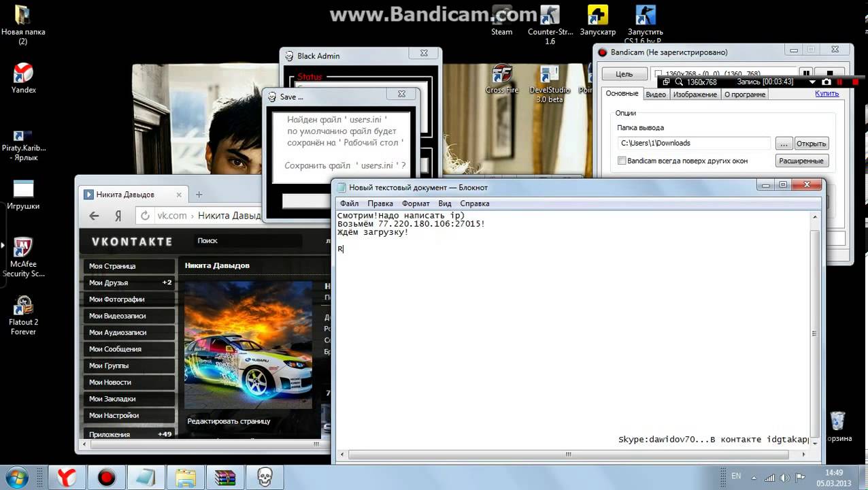
Task: Pause recording in Bandicam window
Action: point(807,73)
